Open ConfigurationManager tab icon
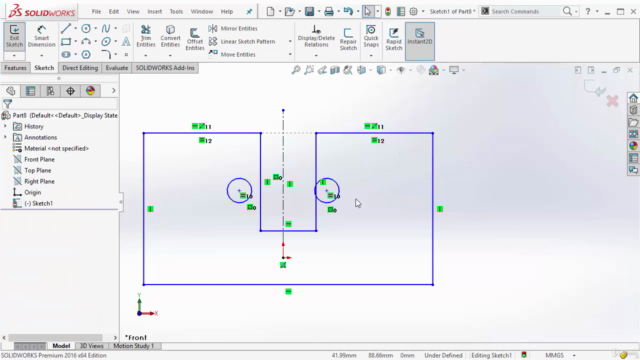 click(50, 91)
